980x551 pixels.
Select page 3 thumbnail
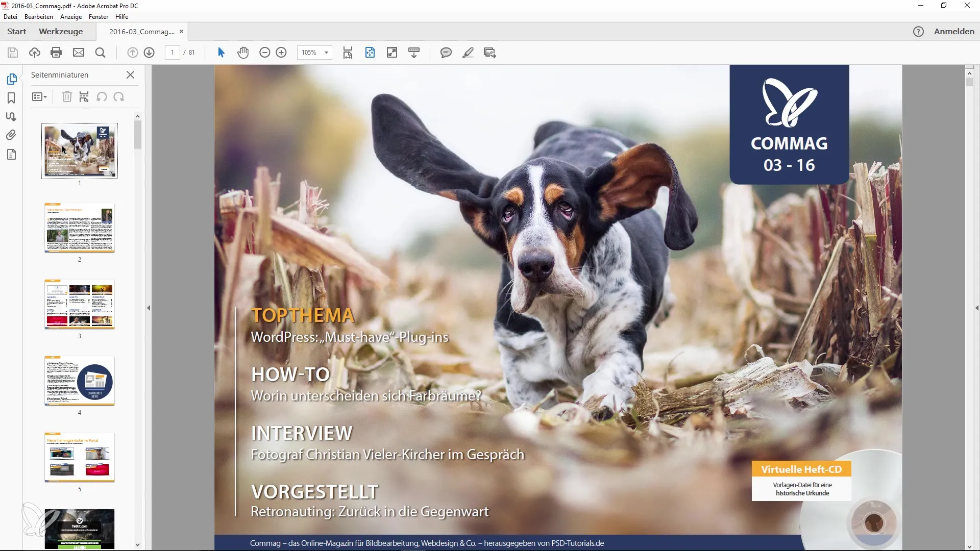pos(80,304)
